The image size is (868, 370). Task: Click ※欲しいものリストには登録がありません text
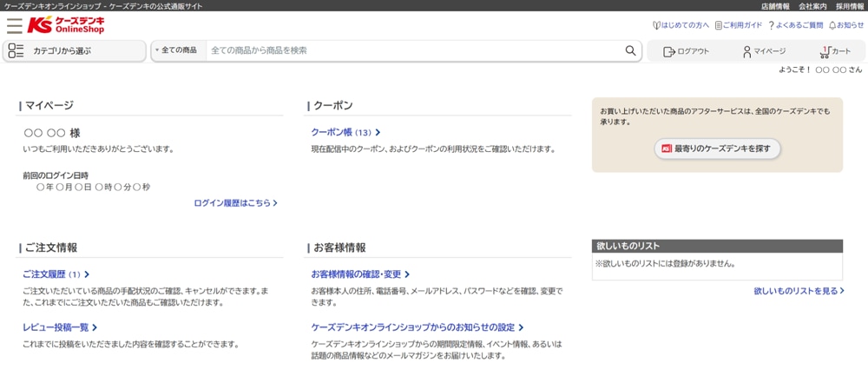[x=665, y=264]
